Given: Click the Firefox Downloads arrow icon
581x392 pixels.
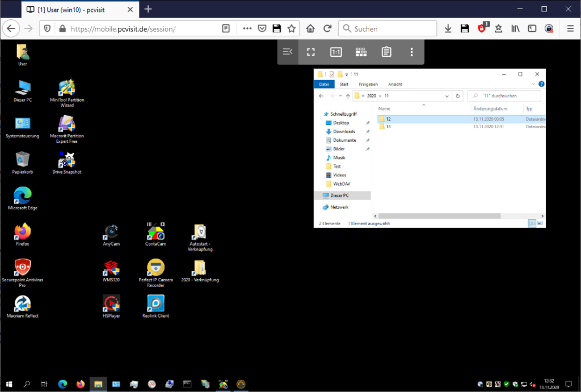Looking at the screenshot, I should point(448,28).
